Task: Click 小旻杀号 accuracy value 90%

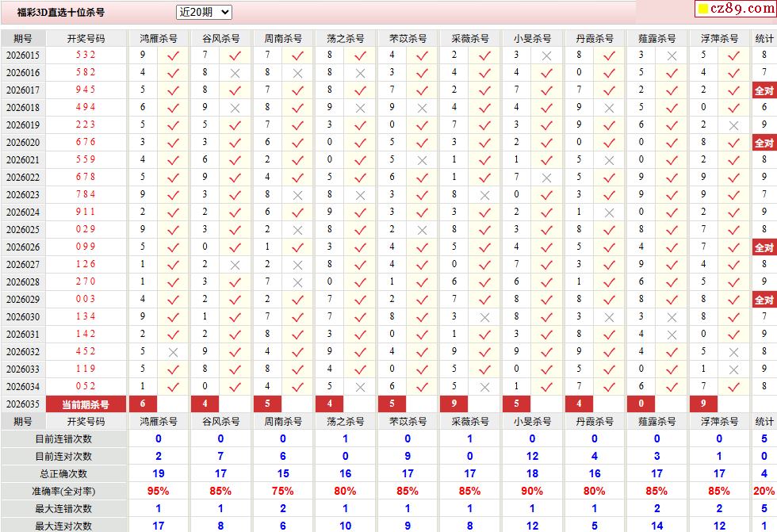Action: pyautogui.click(x=532, y=492)
